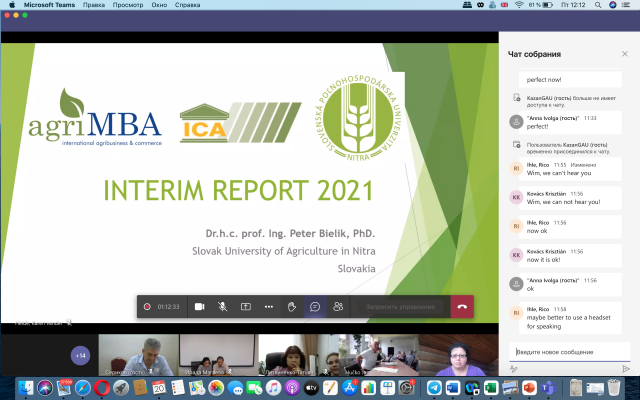Open Microsoft Word from the Dock
Image resolution: width=640 pixels, height=400 pixels.
453,388
